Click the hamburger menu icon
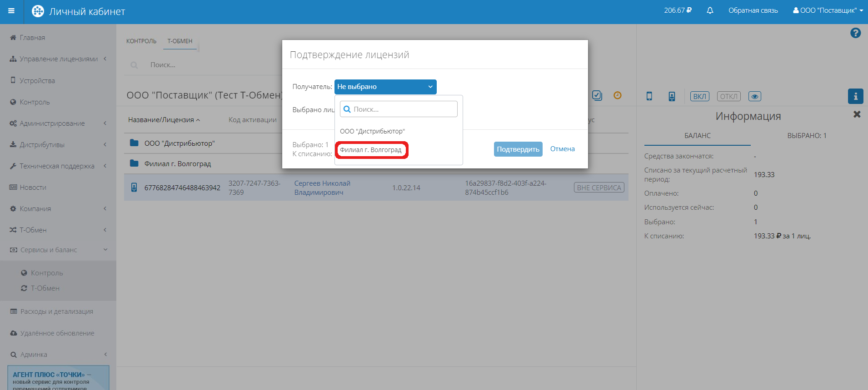Screen dimensions: 868x390 click(x=11, y=11)
